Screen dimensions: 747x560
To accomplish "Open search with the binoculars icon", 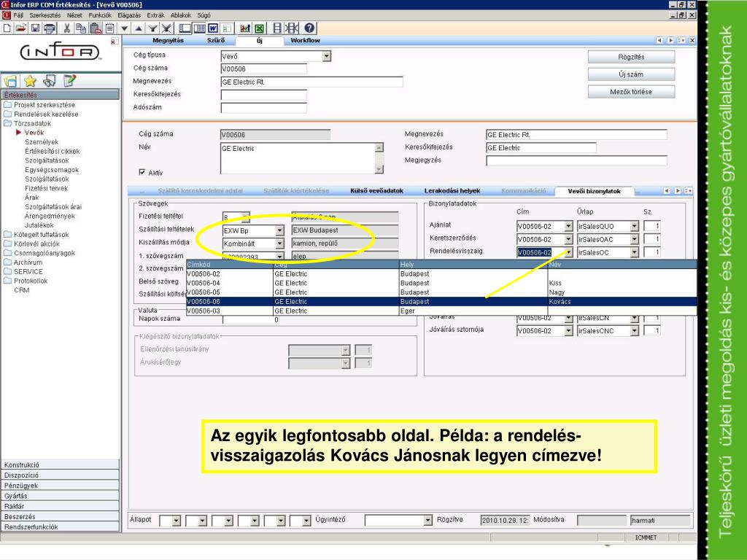I will pyautogui.click(x=50, y=81).
